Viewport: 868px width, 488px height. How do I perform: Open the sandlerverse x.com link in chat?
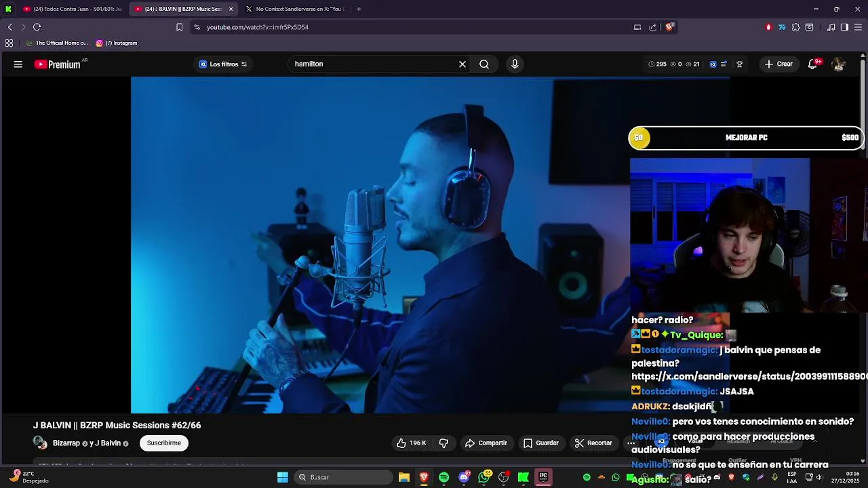749,376
